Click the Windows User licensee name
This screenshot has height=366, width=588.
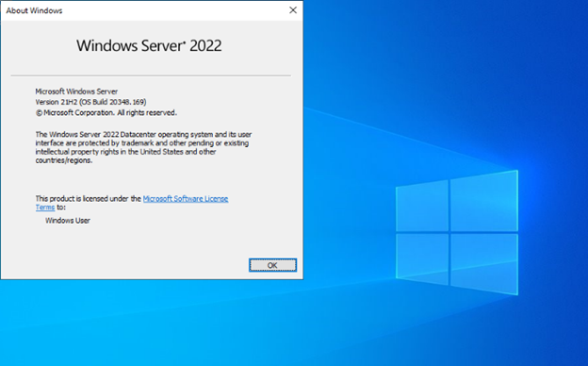point(68,221)
